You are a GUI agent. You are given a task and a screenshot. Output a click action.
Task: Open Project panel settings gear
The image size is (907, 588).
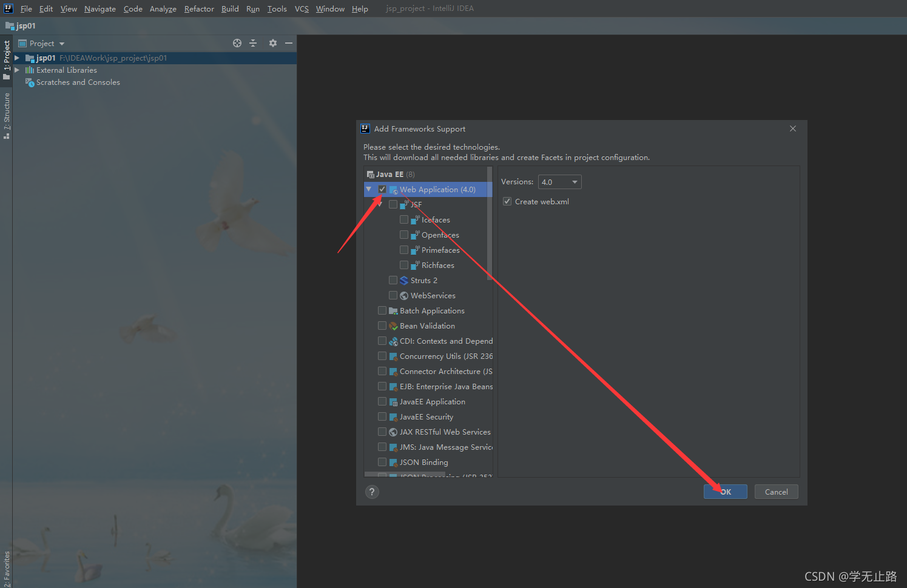coord(273,43)
